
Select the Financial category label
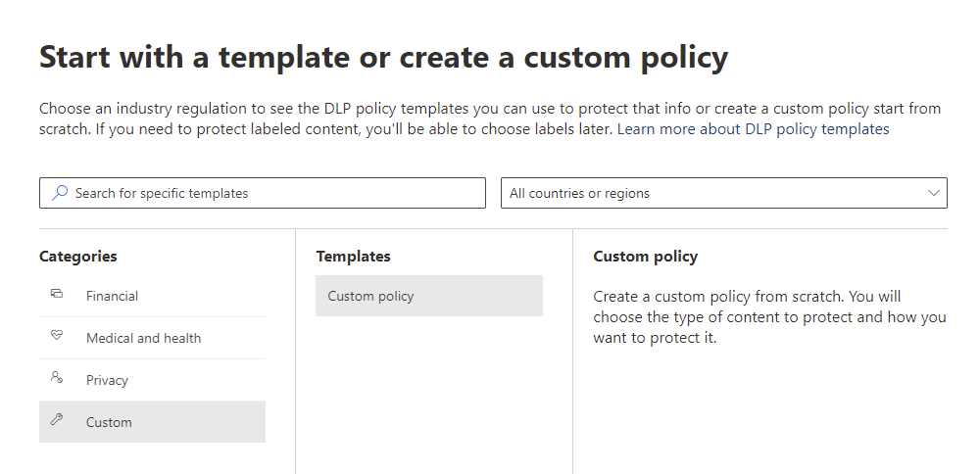[x=112, y=296]
